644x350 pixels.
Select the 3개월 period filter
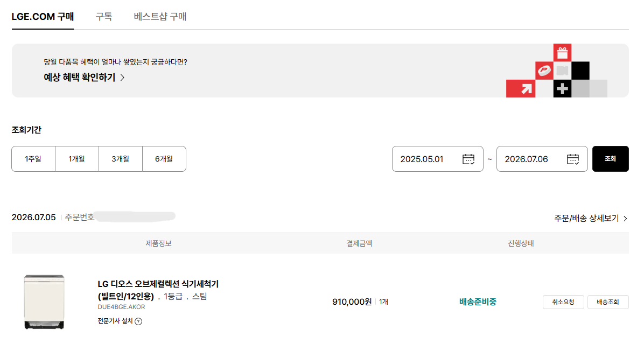pos(120,158)
